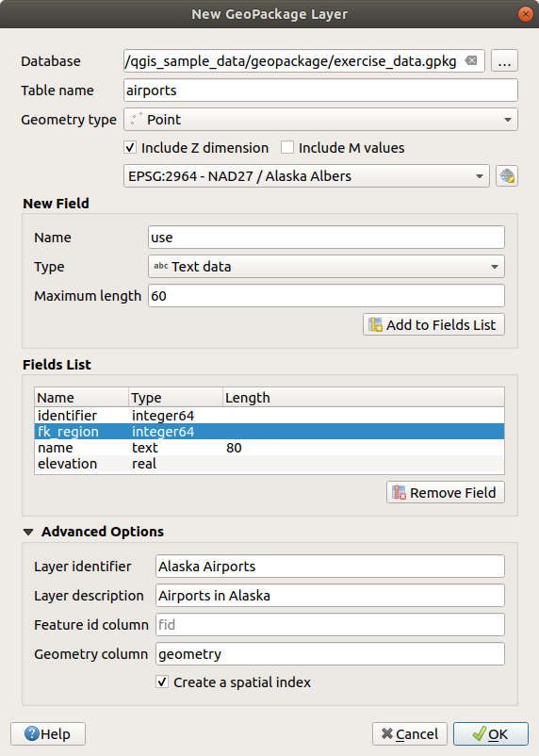Image resolution: width=539 pixels, height=756 pixels.
Task: Collapse the Advanced Options section
Action: 28,532
